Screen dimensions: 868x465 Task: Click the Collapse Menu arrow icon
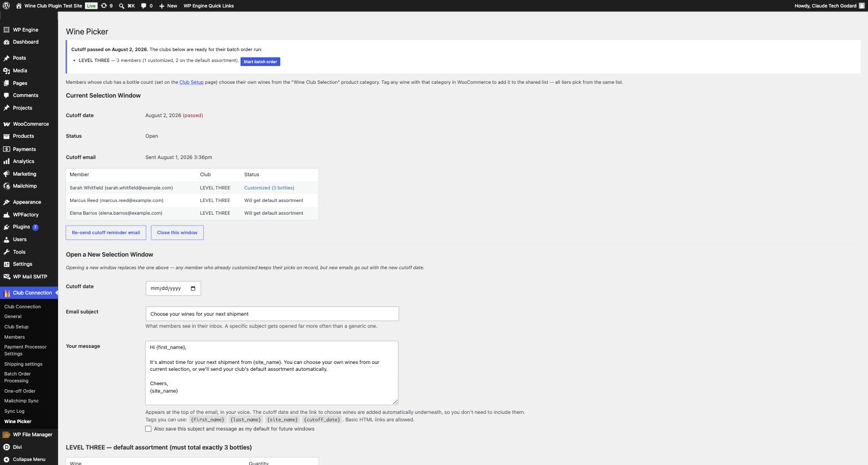[6, 459]
